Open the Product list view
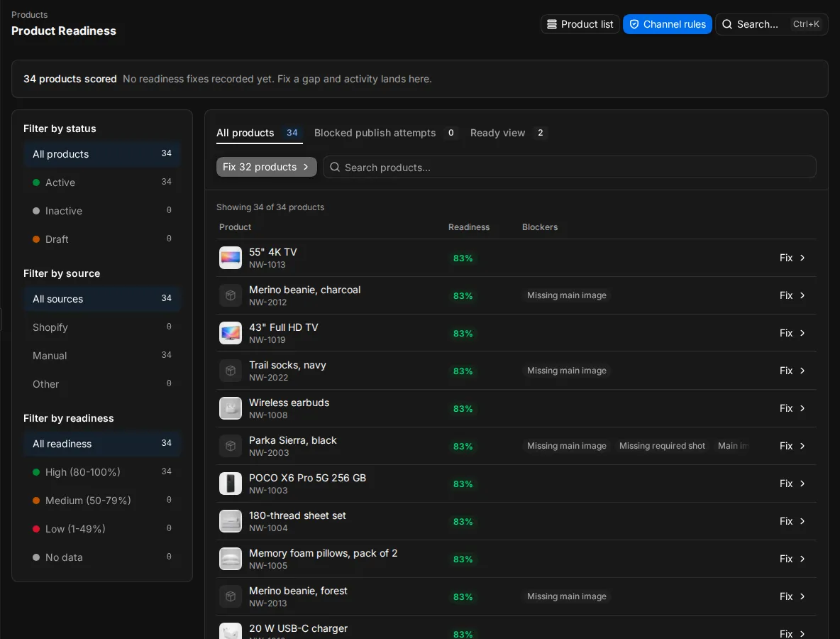Screen dimensions: 840x639 coord(580,24)
